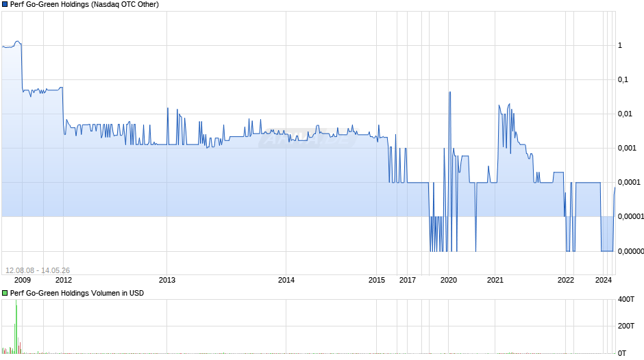
Task: Click the tallest green volume bar in 2008
Action: [16, 326]
